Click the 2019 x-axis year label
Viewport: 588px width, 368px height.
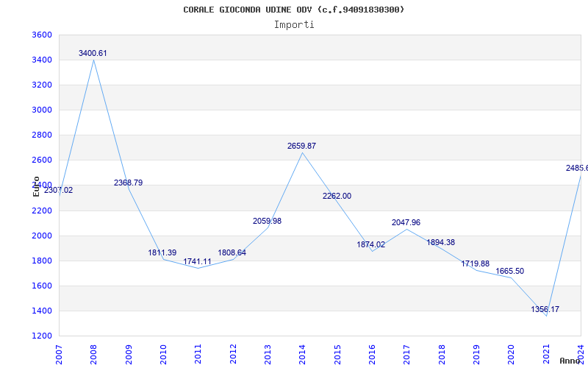(x=476, y=355)
